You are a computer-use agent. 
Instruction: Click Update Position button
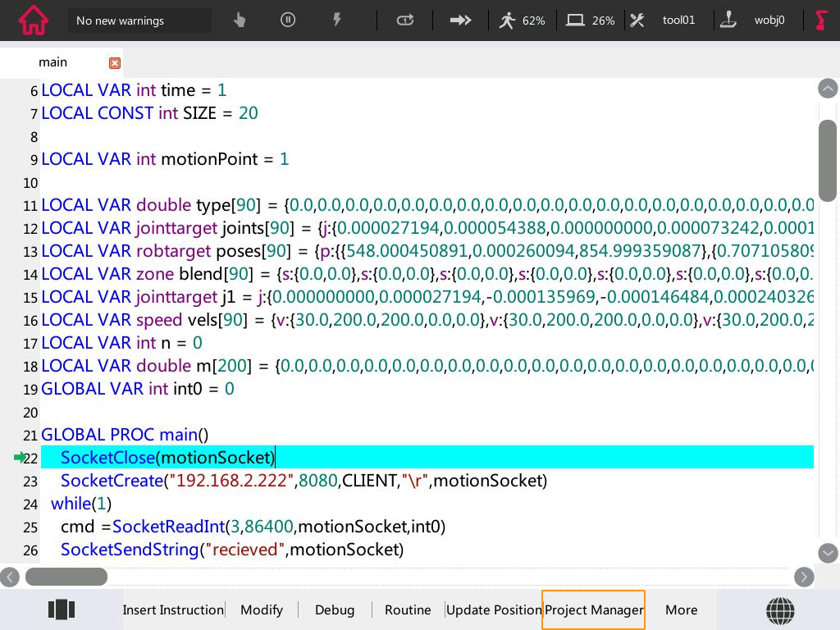coord(494,609)
